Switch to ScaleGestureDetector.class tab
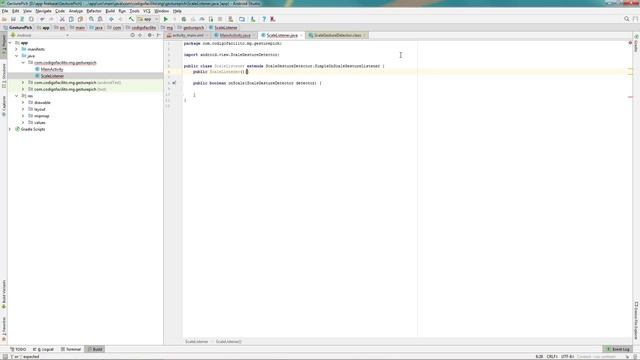The height and width of the screenshot is (360, 640). 338,36
